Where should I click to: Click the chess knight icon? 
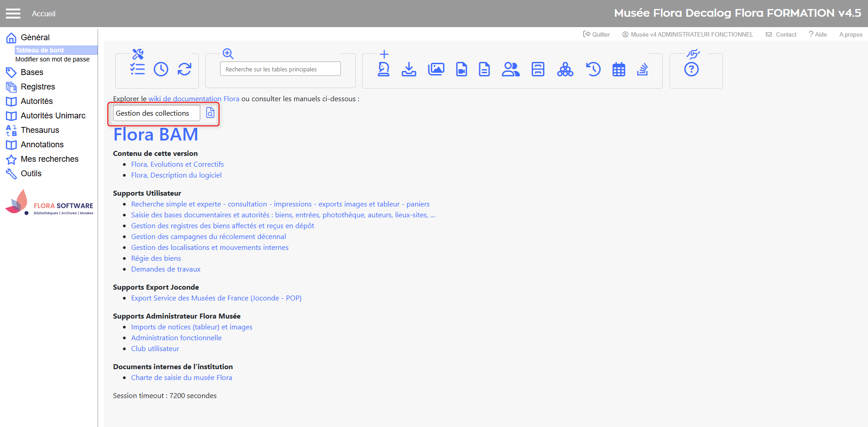384,69
